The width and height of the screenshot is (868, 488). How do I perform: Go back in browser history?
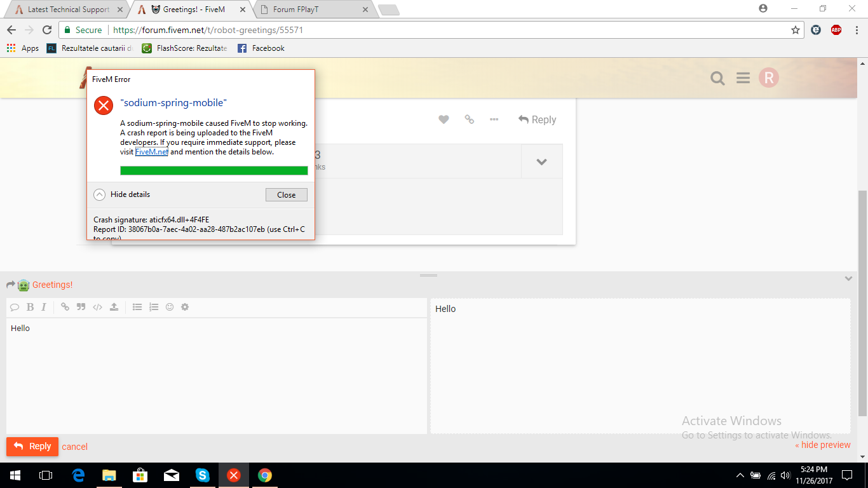click(x=11, y=30)
